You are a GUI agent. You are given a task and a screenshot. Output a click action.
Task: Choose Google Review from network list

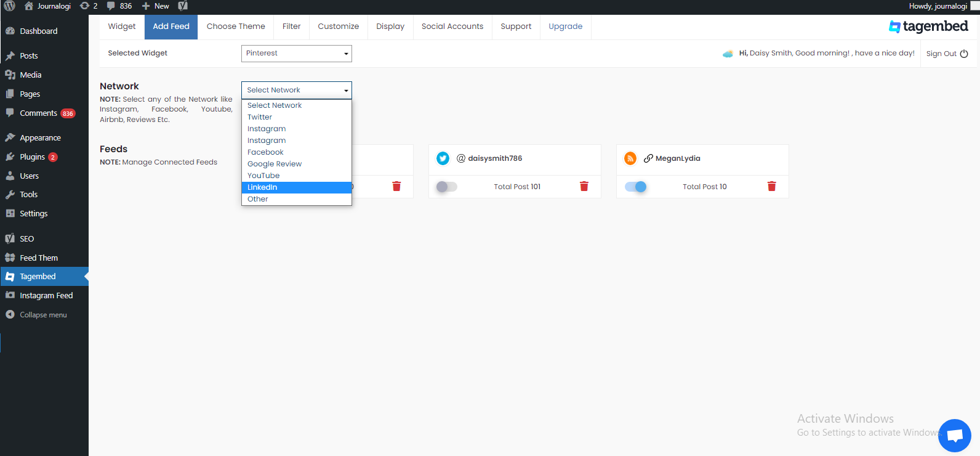coord(297,164)
